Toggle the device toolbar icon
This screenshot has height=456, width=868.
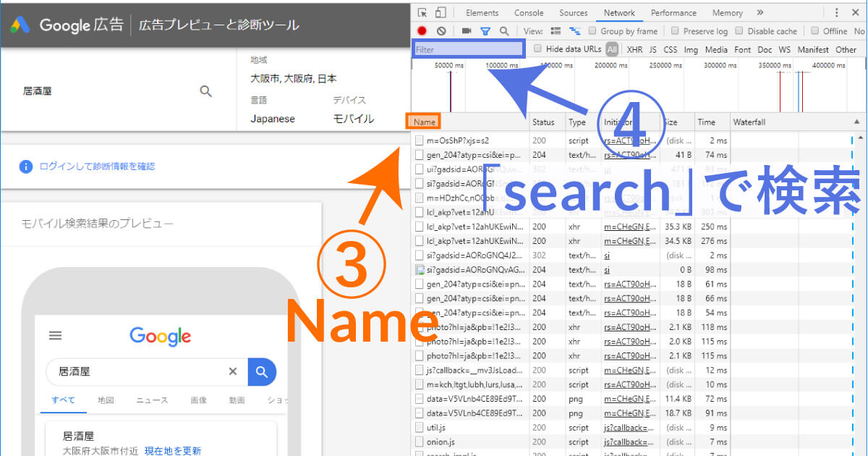(x=441, y=12)
